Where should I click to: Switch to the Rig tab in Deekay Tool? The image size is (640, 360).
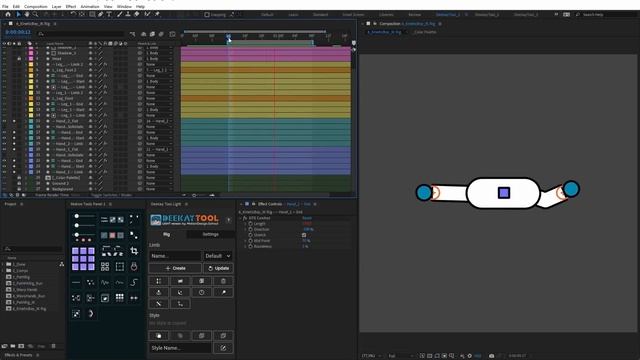[x=167, y=234]
